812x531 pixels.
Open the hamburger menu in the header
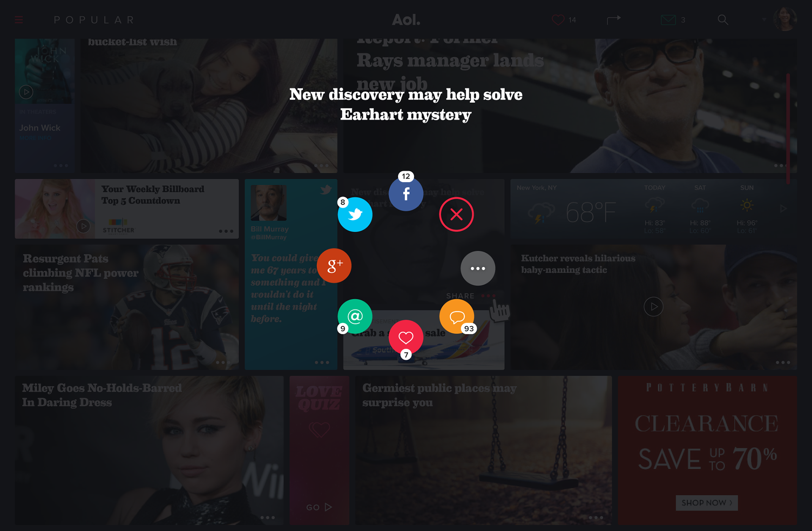point(19,20)
